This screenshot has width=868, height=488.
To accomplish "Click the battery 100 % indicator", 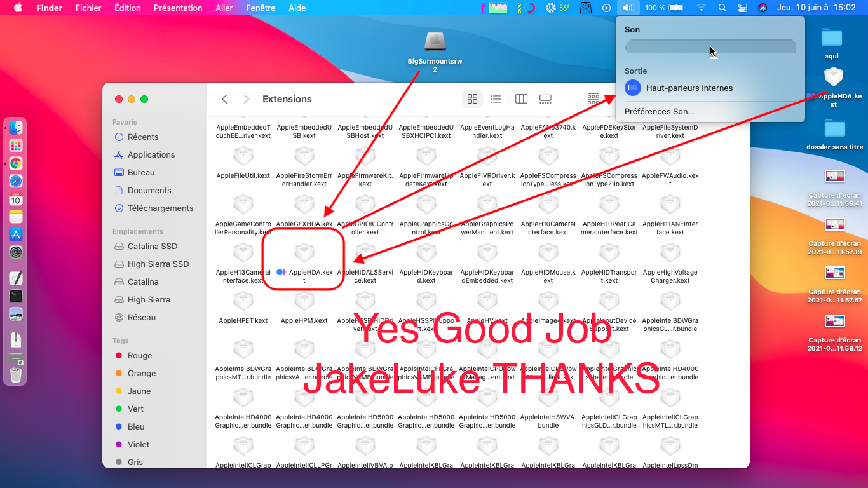I will click(x=664, y=8).
